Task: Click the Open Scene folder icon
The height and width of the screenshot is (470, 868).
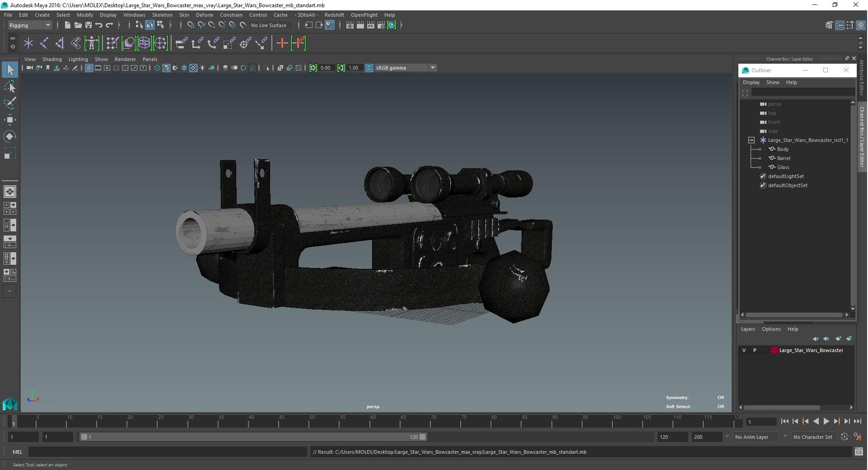Action: (x=78, y=25)
